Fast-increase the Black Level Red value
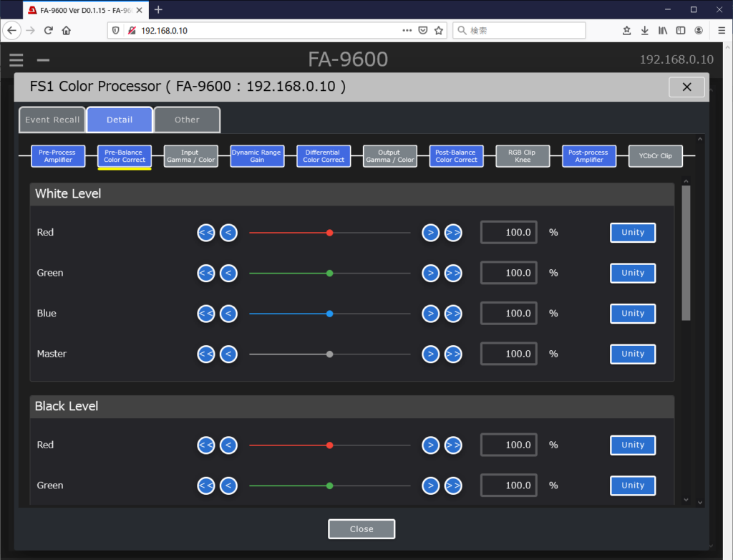 pyautogui.click(x=453, y=445)
